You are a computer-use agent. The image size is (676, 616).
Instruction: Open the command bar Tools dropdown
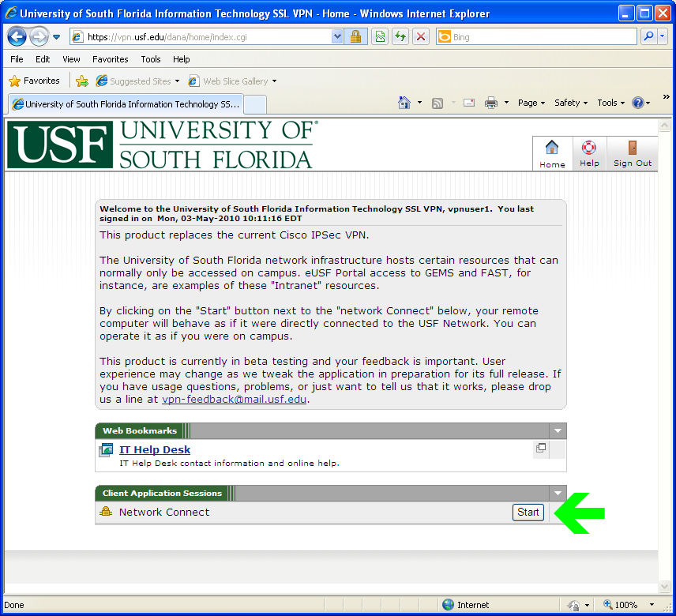click(x=611, y=103)
